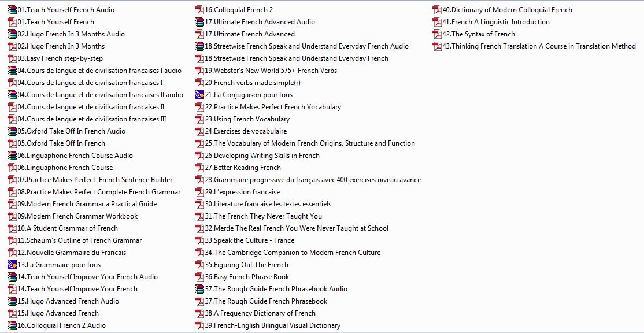Click the PDF icon for Dictionary of Modern Colloquial French
The image size is (644, 333).
click(x=438, y=10)
